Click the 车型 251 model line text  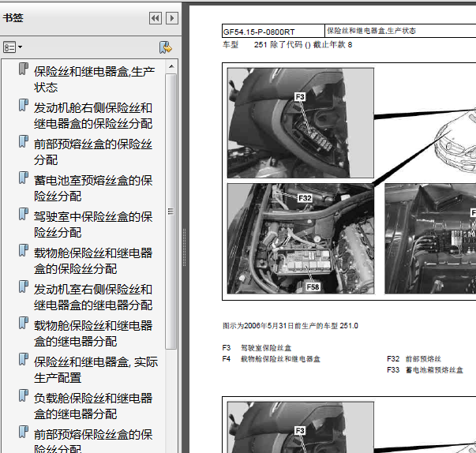(x=287, y=45)
